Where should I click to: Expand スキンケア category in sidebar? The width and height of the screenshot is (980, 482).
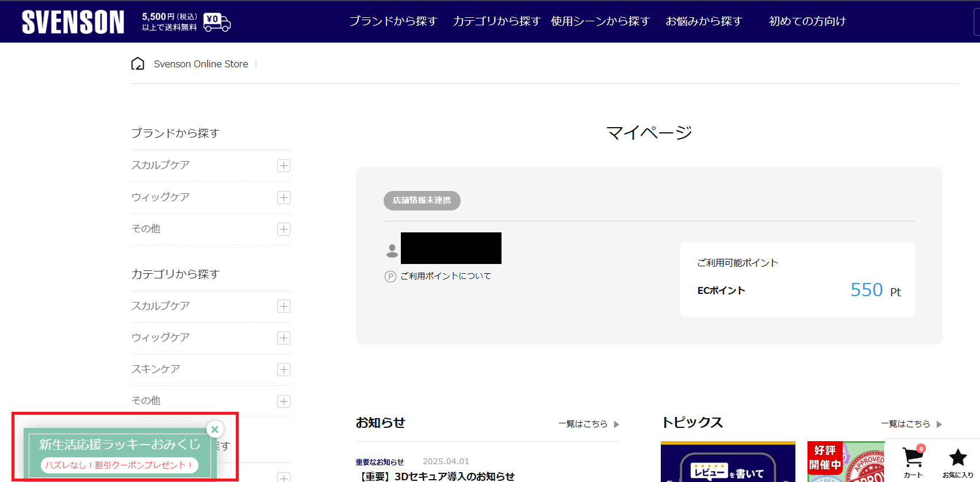click(284, 369)
